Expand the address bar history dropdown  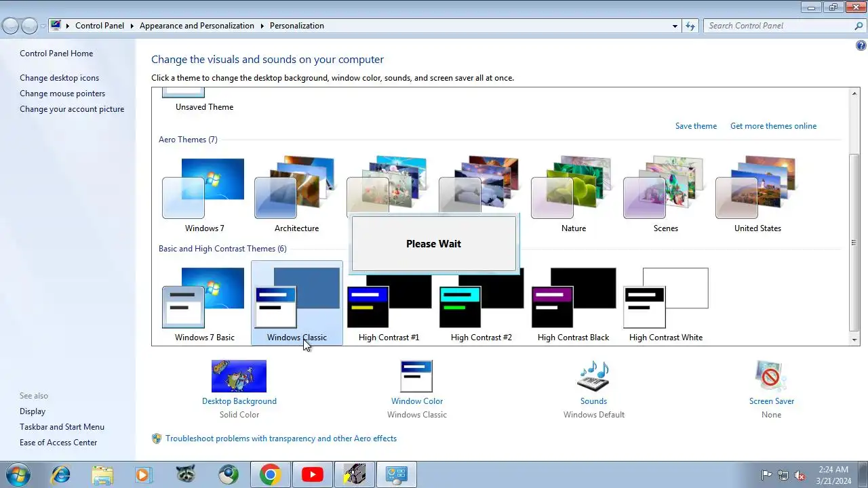[x=675, y=26]
